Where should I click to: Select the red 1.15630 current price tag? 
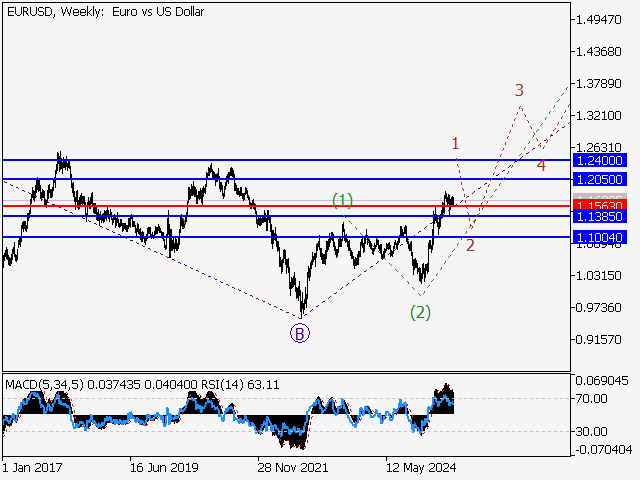click(600, 205)
